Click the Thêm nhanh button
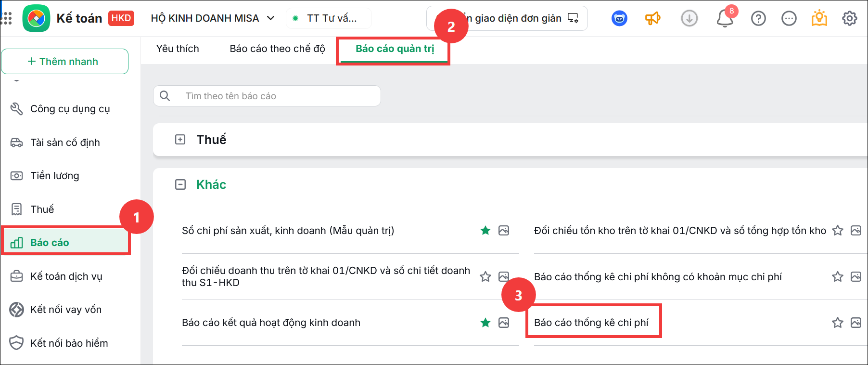868x365 pixels. (x=65, y=61)
